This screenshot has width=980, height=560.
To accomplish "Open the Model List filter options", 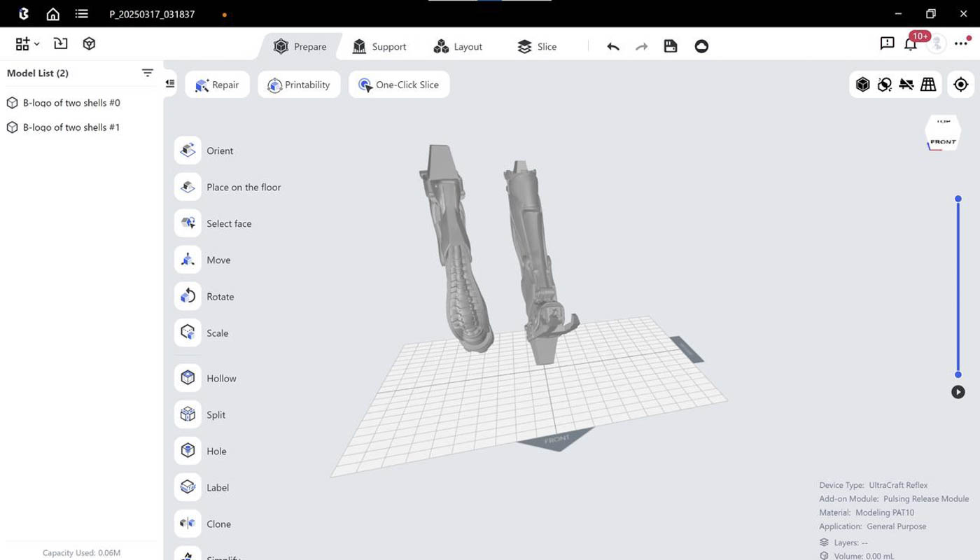I will click(x=147, y=73).
